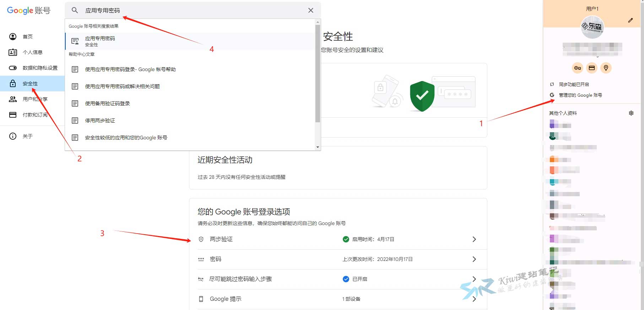Click the Google 账号 logo

[x=29, y=10]
